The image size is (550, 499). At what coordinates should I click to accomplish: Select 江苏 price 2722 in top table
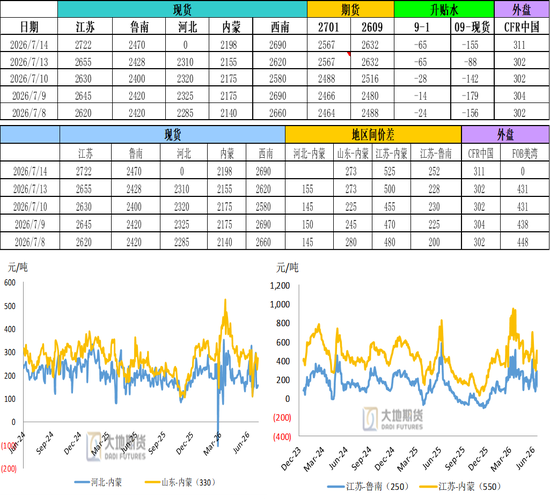click(83, 45)
